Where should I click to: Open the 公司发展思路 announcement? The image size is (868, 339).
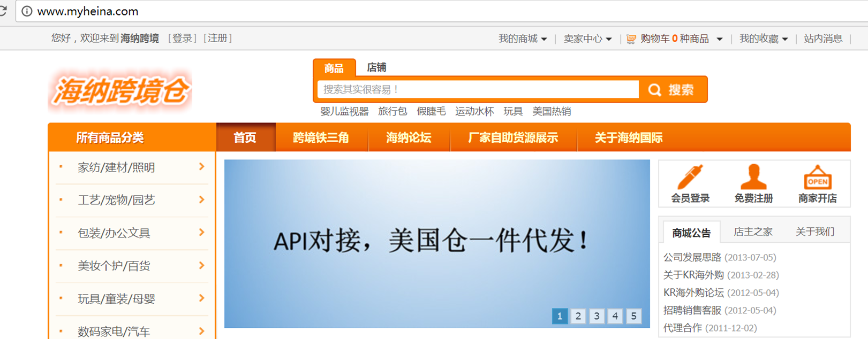[x=692, y=257]
